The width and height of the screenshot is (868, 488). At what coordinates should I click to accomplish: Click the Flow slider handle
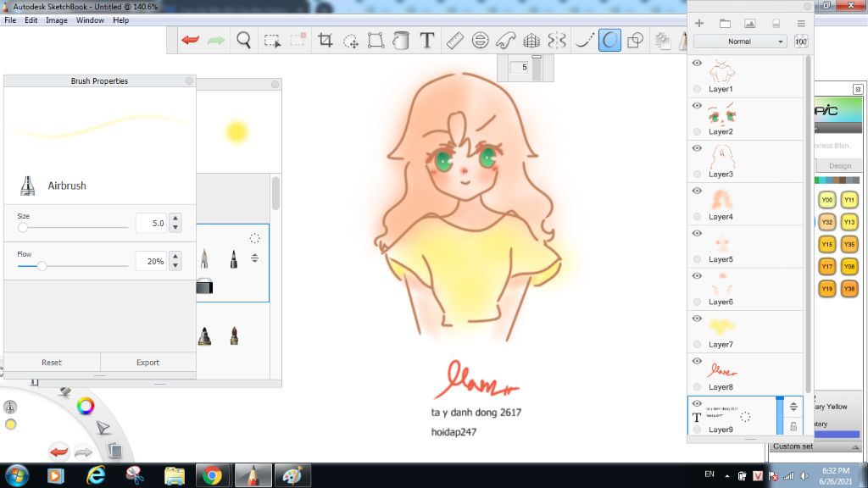coord(42,266)
